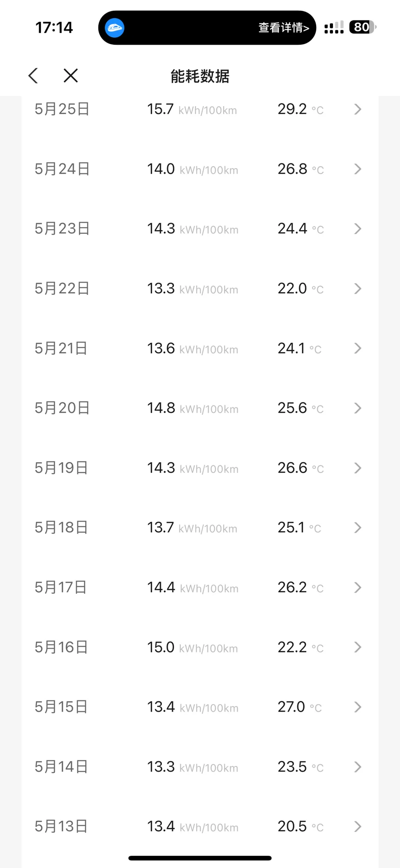Tap the cellular signal icon
This screenshot has width=400, height=868.
[x=334, y=27]
